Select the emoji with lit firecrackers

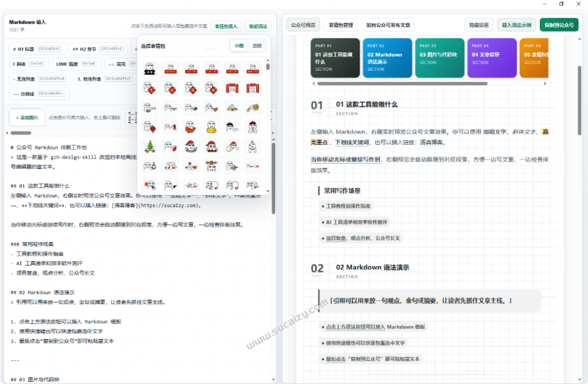point(170,127)
